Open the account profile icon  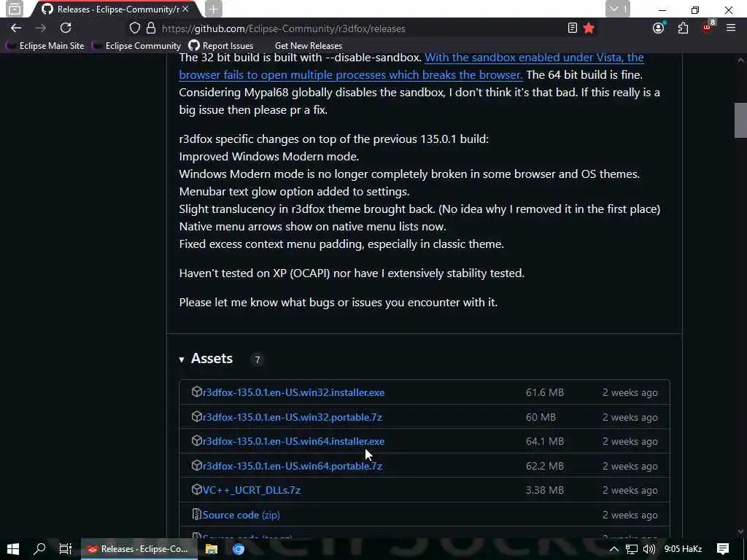[x=659, y=28]
